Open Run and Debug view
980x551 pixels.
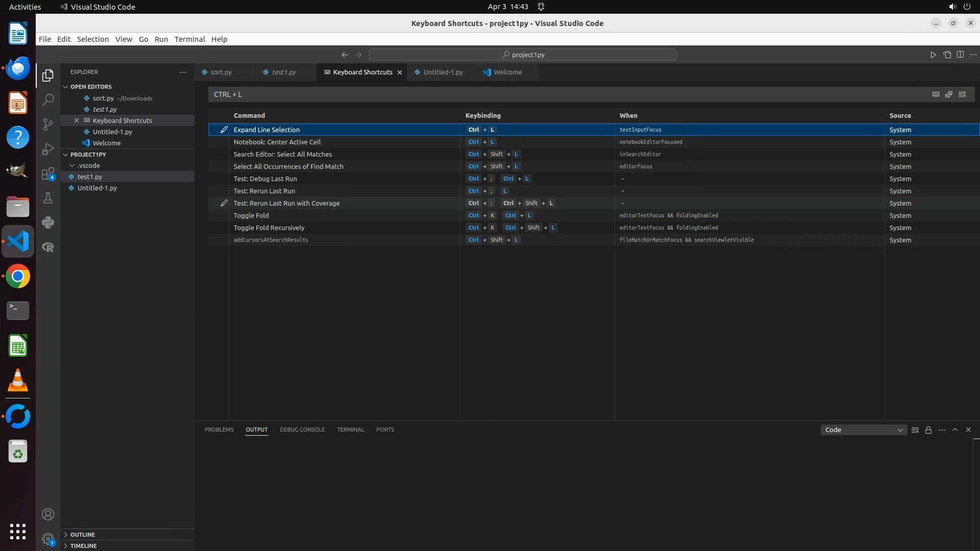[48, 149]
